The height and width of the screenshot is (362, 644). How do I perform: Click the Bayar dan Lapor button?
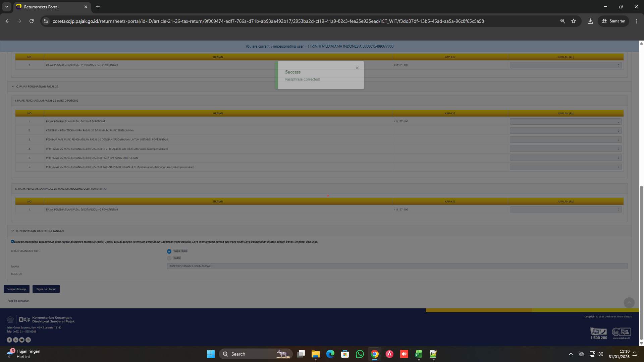tap(46, 289)
